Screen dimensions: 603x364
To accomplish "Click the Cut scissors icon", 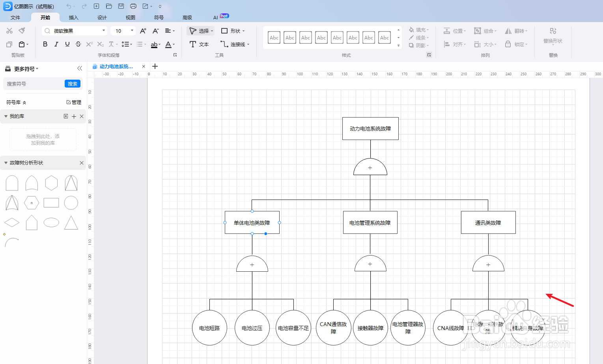I will pos(9,31).
